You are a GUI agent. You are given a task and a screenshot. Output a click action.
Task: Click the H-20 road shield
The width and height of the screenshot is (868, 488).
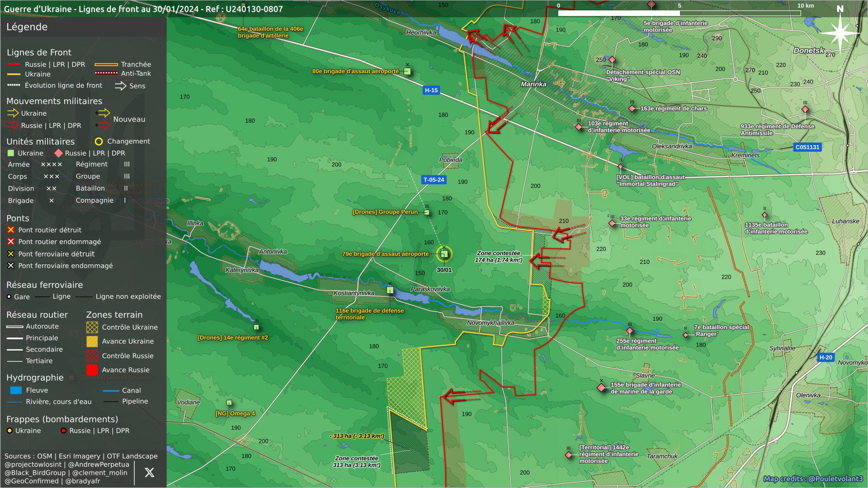pyautogui.click(x=826, y=357)
